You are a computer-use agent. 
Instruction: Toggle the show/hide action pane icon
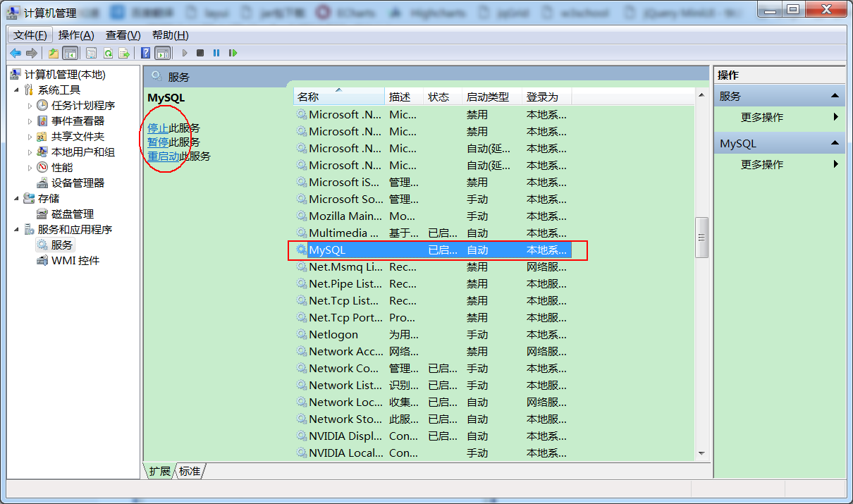(x=163, y=53)
